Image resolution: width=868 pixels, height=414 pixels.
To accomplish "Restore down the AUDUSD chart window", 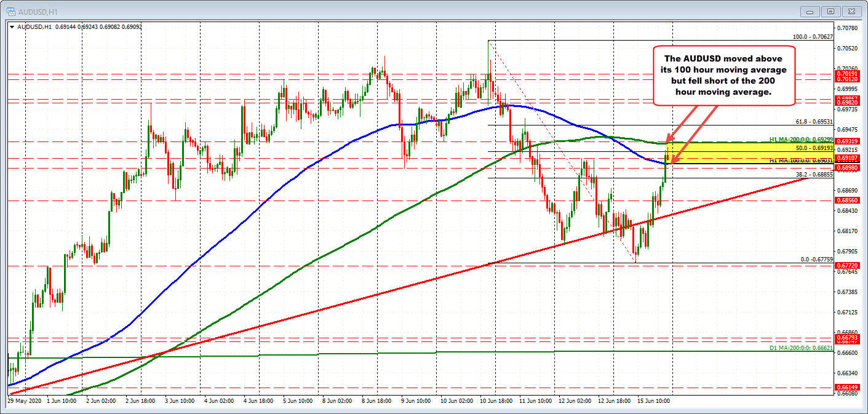I will 831,11.
